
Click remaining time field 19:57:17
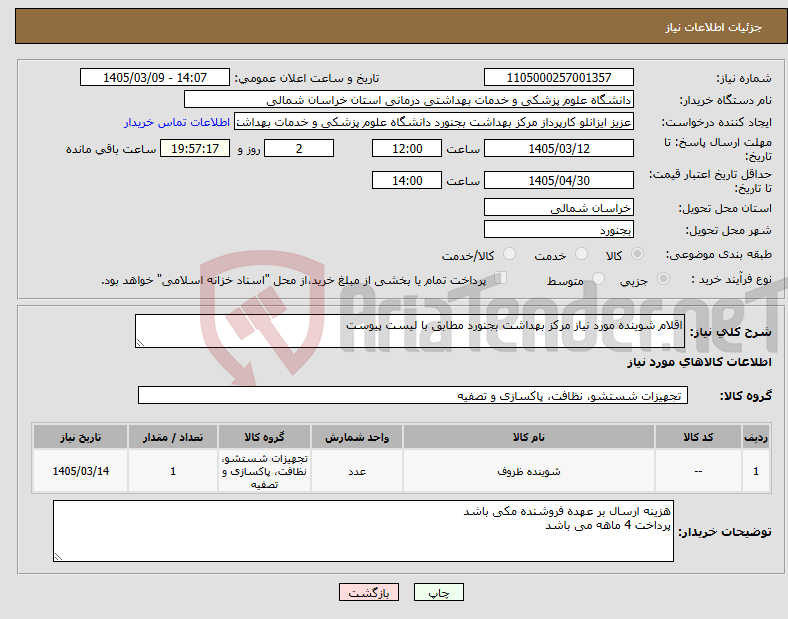click(x=195, y=148)
